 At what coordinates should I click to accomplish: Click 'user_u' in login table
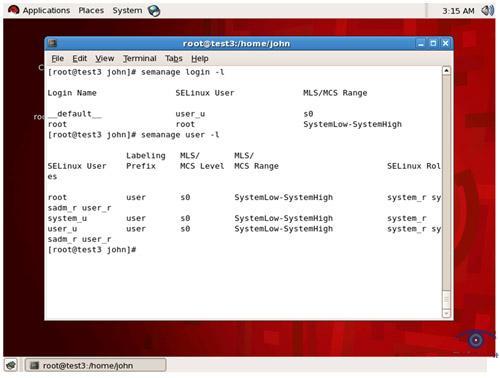pyautogui.click(x=190, y=114)
